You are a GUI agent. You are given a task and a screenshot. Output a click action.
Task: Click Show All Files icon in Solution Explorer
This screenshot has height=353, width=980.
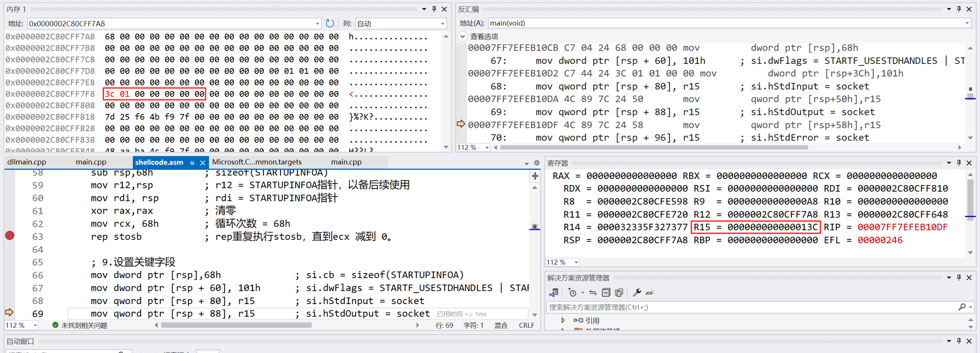coord(619,293)
